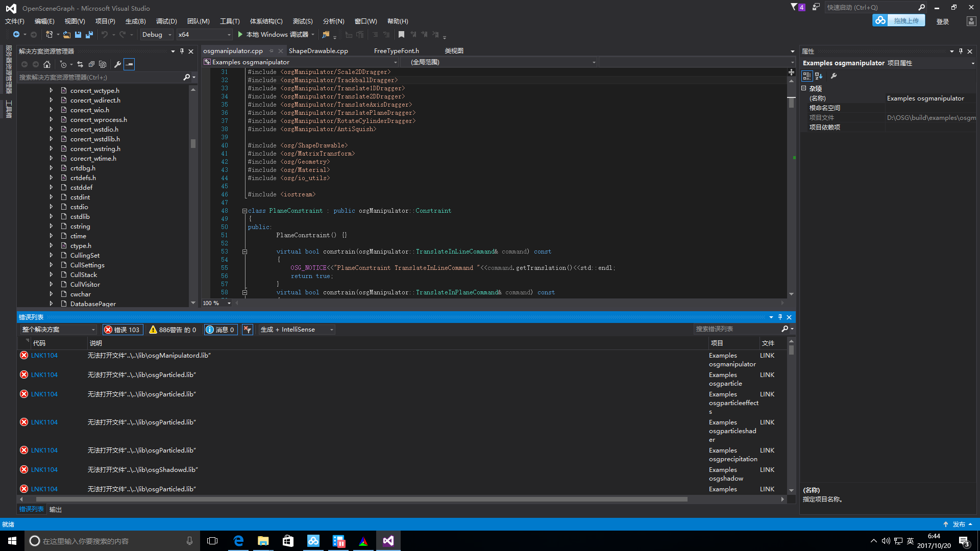Click the Find in Files toolbar icon
Screen dimensions: 980x551
click(326, 34)
